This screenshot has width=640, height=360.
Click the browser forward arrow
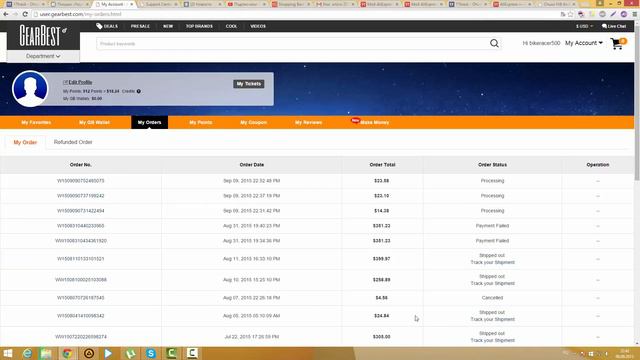(x=15, y=14)
